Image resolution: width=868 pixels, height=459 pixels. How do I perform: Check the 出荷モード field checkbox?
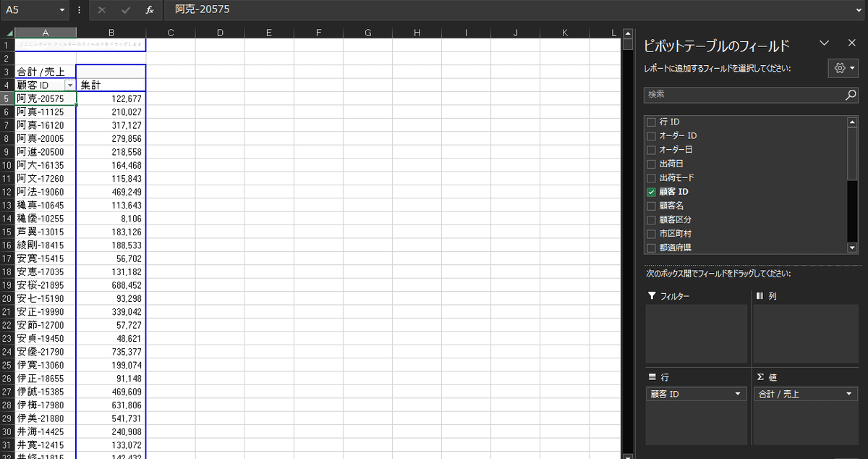[x=651, y=177]
